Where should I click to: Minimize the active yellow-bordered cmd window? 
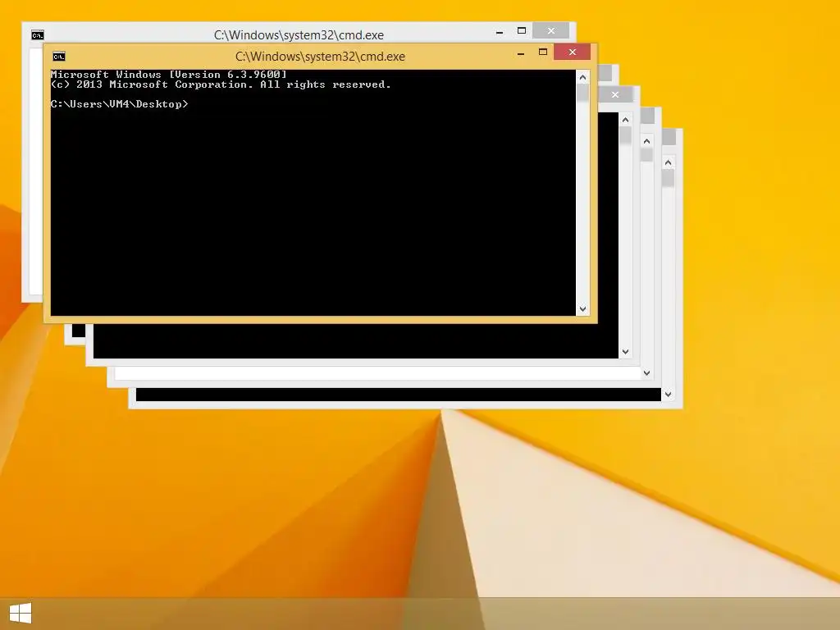(521, 53)
